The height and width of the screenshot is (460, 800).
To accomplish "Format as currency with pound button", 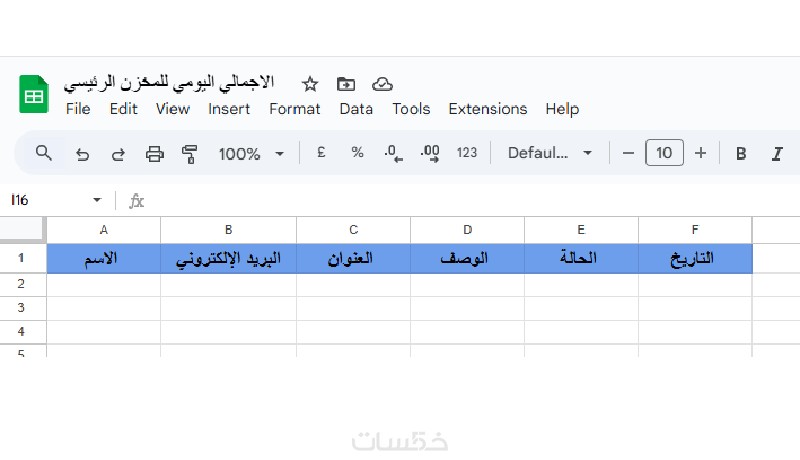I will [x=321, y=153].
